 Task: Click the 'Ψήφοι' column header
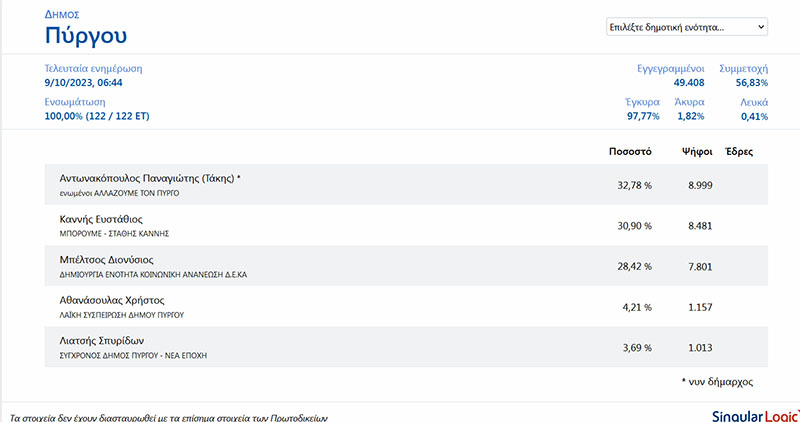pos(696,152)
